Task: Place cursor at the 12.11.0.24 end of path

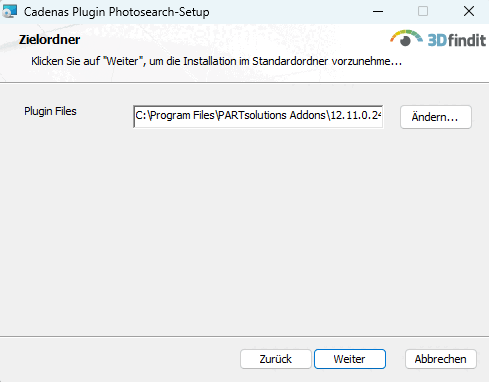Action: point(355,115)
